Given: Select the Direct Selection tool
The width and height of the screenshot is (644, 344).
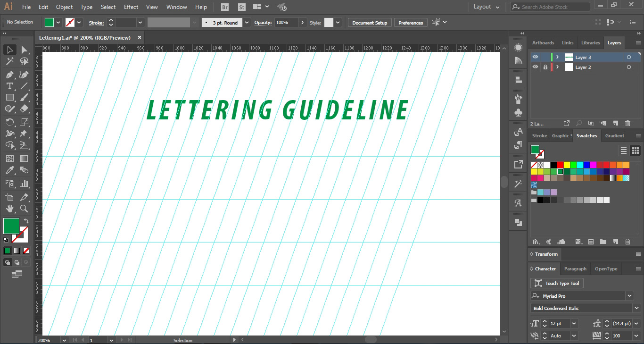Looking at the screenshot, I should click(24, 50).
